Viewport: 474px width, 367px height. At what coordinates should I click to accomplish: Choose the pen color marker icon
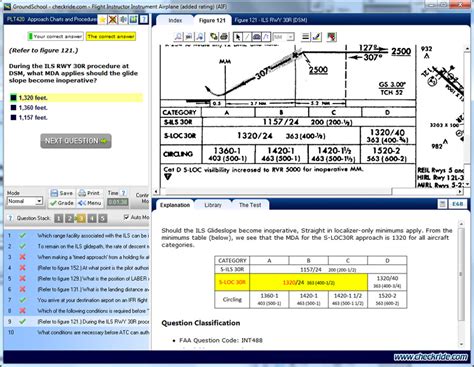[x=316, y=37]
